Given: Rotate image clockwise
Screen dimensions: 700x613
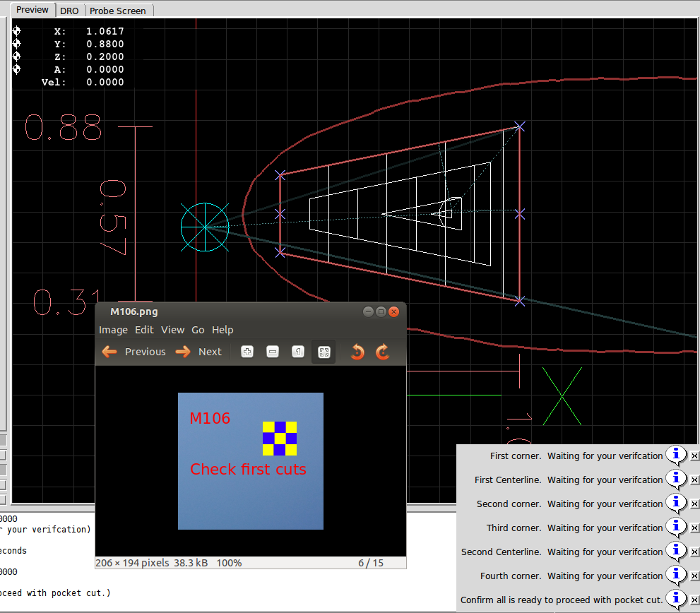Looking at the screenshot, I should click(x=383, y=352).
